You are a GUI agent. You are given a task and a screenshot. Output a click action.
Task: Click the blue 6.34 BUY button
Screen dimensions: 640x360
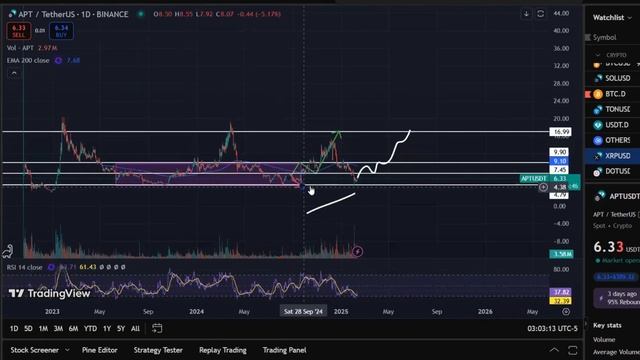(x=61, y=31)
